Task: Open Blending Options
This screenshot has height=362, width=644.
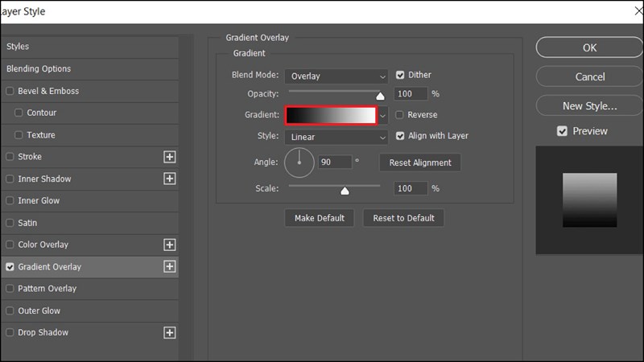Action: point(89,69)
